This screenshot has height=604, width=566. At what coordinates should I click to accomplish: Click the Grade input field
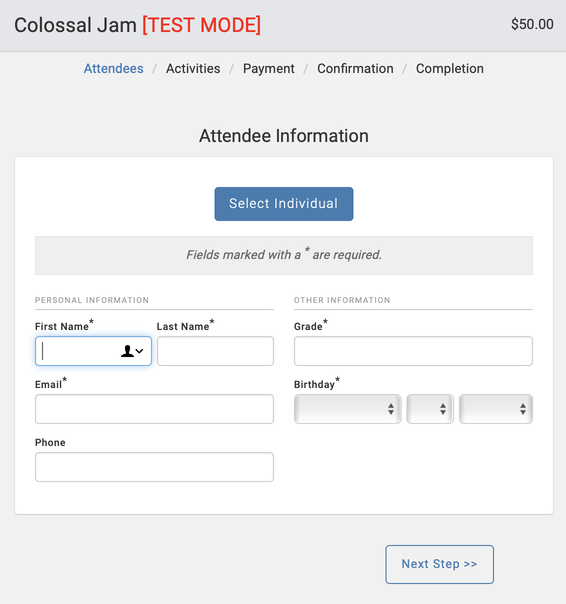413,351
